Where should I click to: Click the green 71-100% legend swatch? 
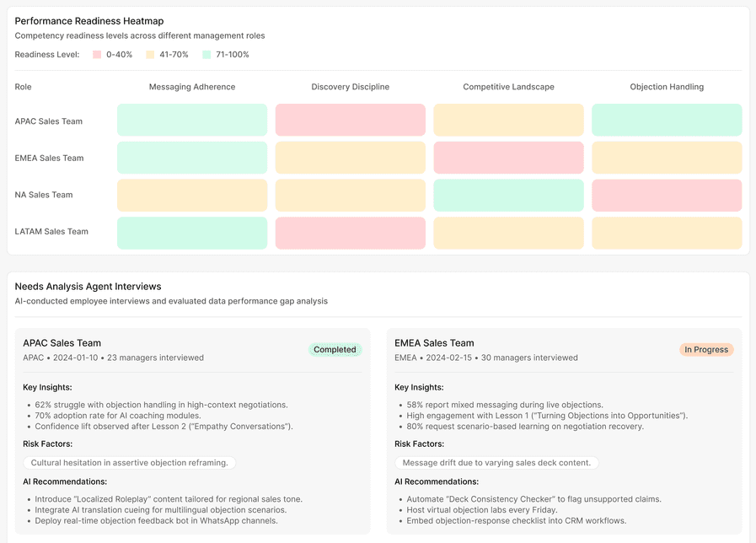[206, 55]
